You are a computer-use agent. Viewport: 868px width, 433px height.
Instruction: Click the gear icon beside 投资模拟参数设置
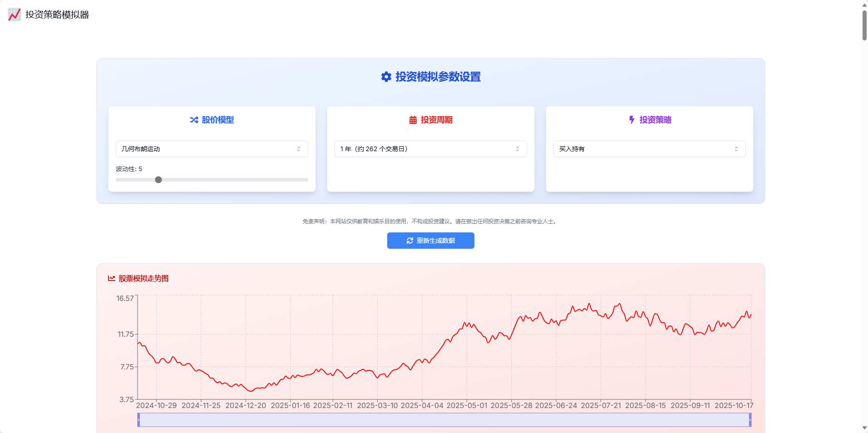click(386, 77)
